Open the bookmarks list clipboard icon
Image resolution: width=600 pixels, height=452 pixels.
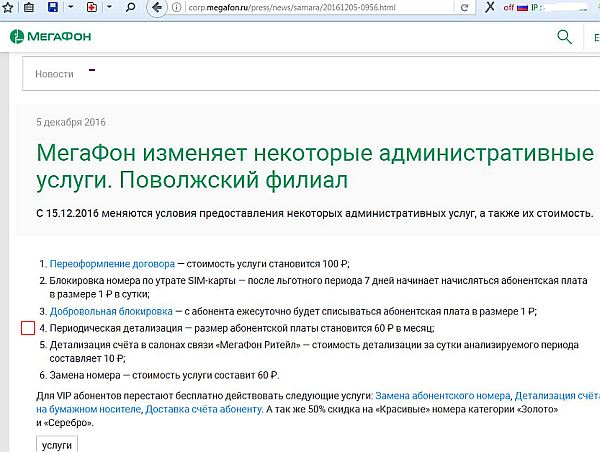point(27,7)
